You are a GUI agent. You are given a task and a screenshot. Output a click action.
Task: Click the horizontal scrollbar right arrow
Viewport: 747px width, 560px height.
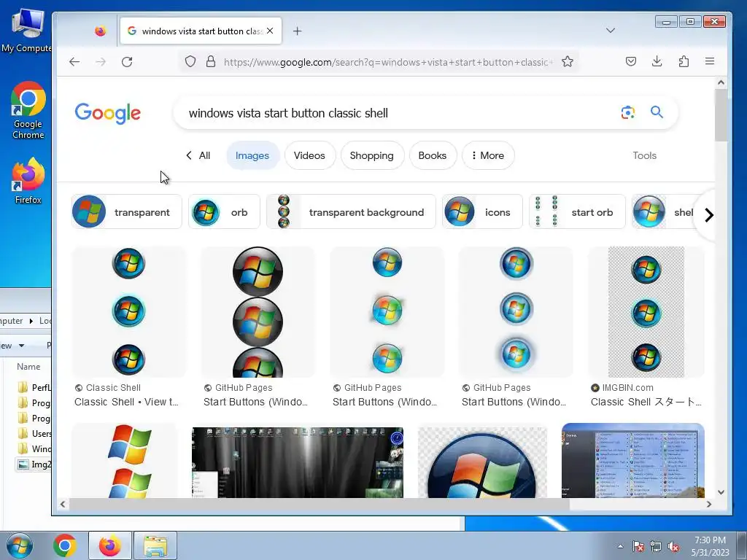709,504
